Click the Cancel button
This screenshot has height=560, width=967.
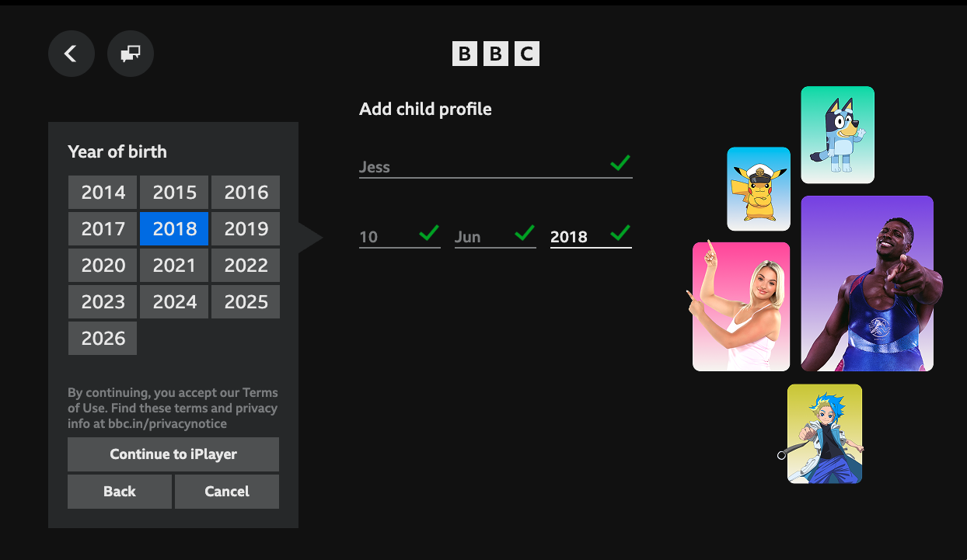pyautogui.click(x=227, y=492)
